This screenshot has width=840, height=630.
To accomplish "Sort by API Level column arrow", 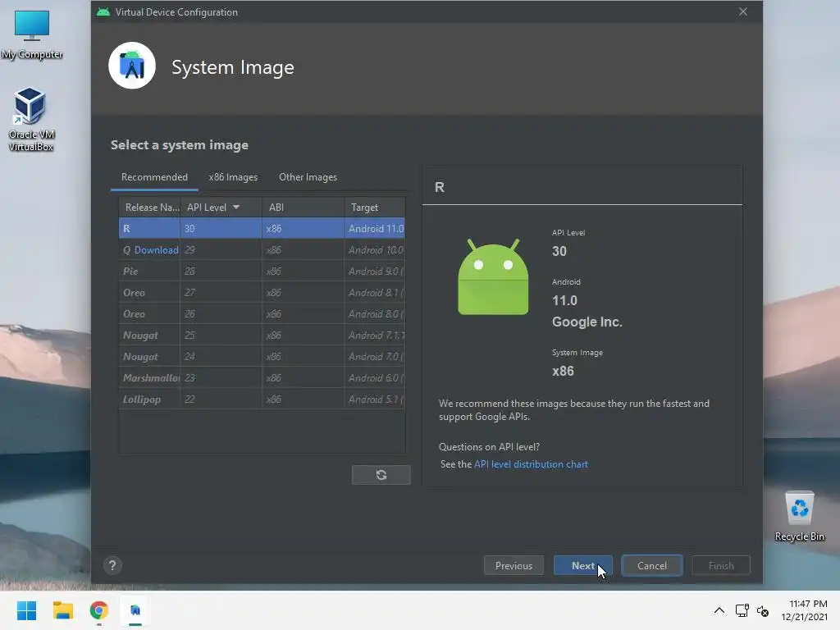I will [236, 208].
